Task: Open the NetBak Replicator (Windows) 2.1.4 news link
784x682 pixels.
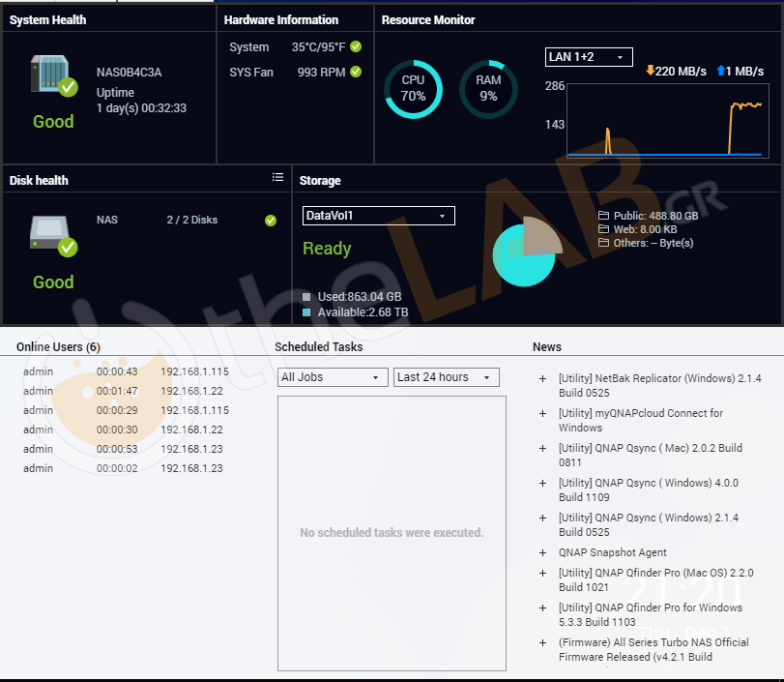Action: [x=660, y=385]
